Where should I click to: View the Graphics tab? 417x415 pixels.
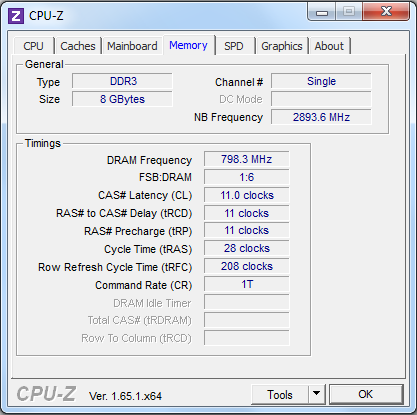[282, 46]
